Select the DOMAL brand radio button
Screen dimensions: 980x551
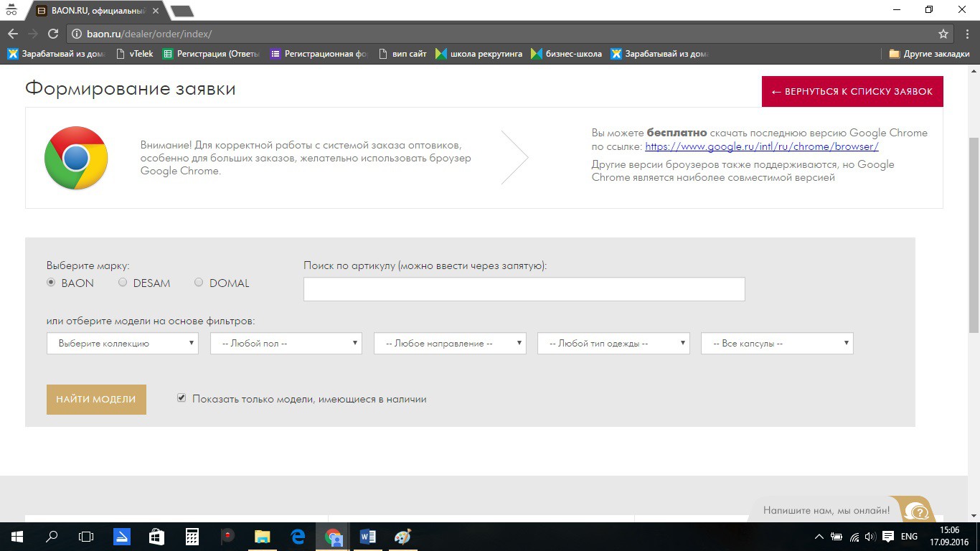click(199, 283)
